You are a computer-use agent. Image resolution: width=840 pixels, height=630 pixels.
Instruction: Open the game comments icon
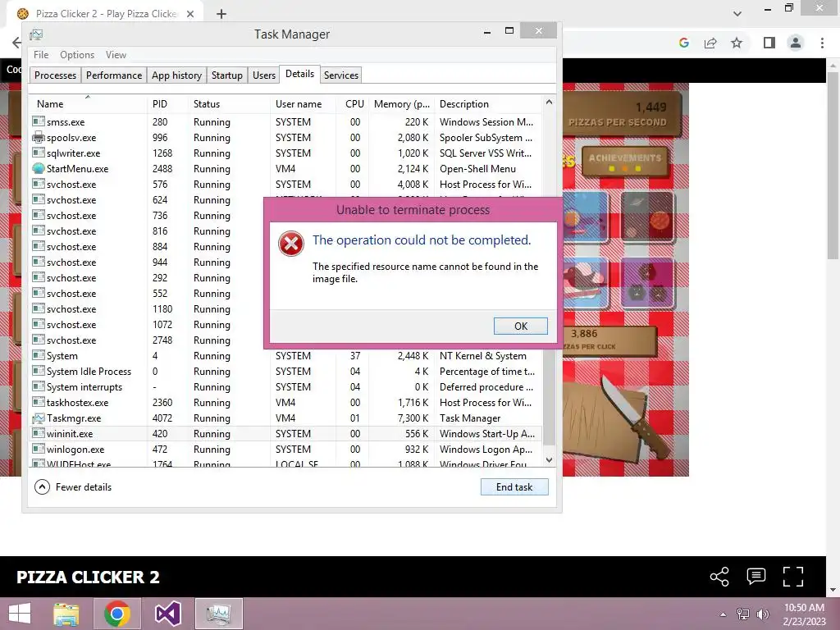756,577
